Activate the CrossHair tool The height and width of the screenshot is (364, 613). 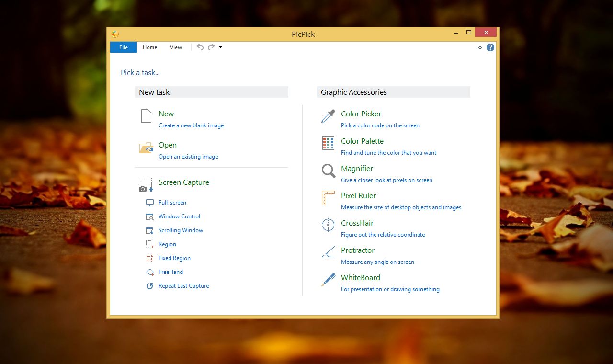click(357, 223)
